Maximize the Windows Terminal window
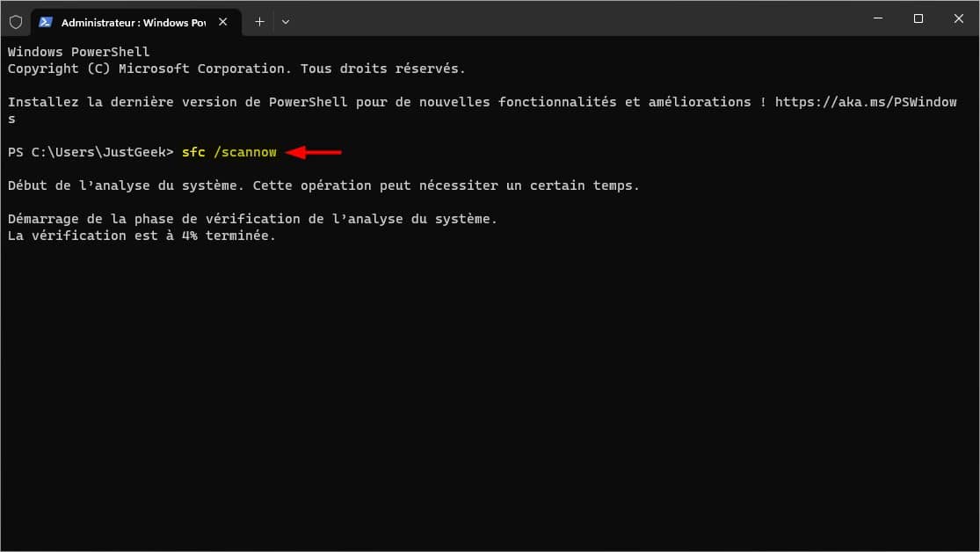Image resolution: width=980 pixels, height=552 pixels. (918, 18)
